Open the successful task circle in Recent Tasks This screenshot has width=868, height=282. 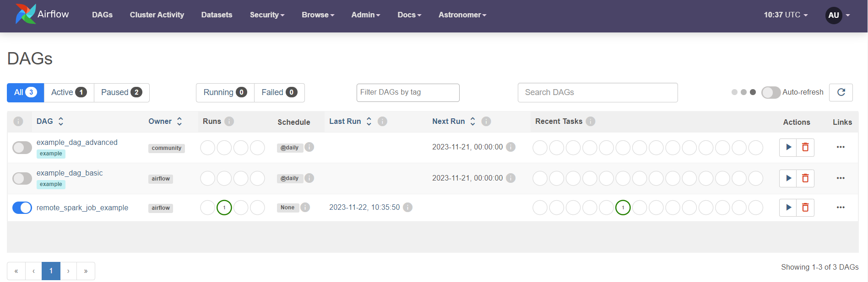[623, 208]
